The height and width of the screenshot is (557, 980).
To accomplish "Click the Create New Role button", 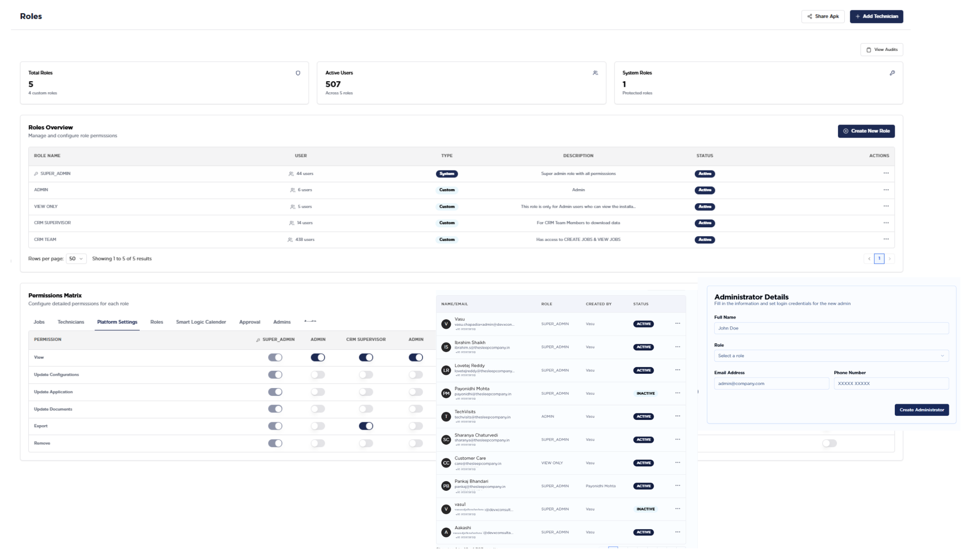I will [x=866, y=131].
